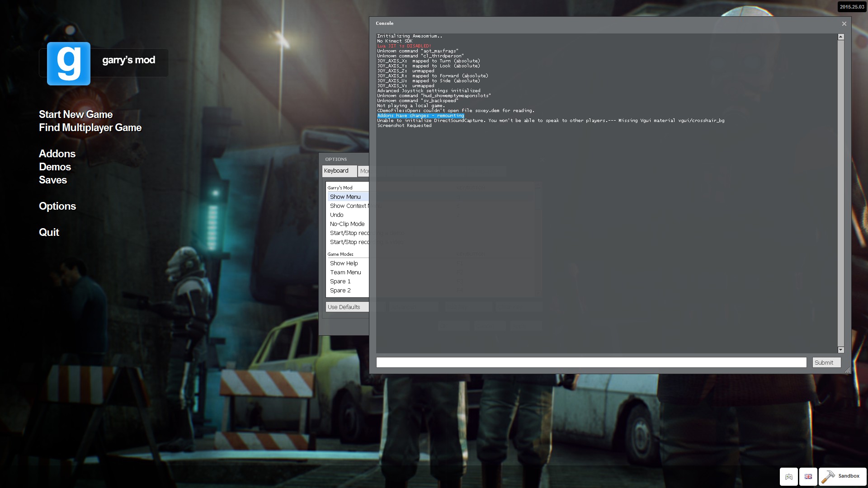868x488 pixels.
Task: Click the console vertical scrollbar track
Action: 841,193
